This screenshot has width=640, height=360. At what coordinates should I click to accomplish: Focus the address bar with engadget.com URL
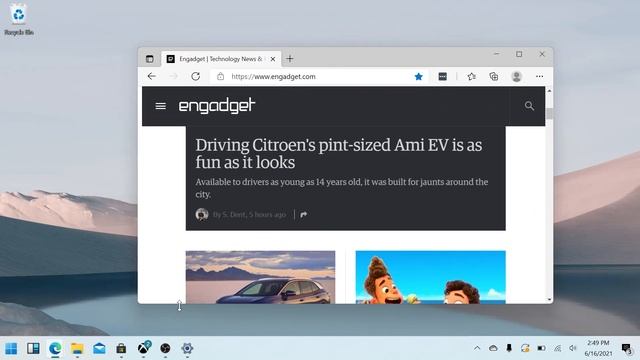[x=318, y=76]
